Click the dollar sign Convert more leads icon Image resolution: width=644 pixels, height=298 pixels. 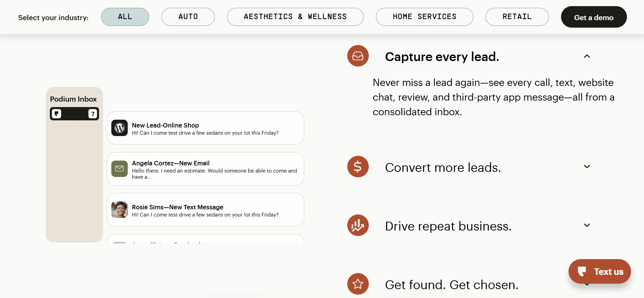pyautogui.click(x=358, y=167)
